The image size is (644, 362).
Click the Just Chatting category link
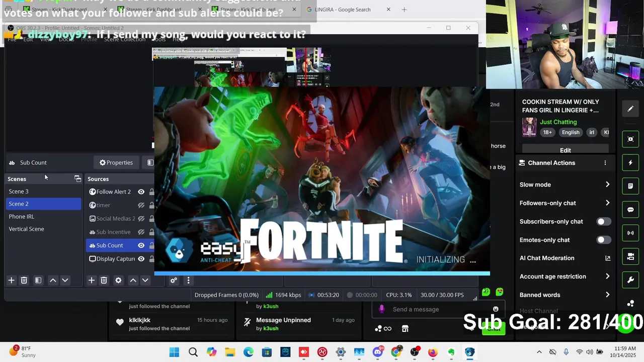pos(558,122)
